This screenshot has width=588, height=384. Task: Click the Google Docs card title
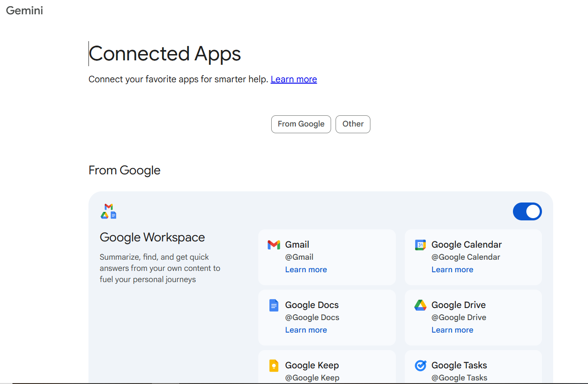(x=312, y=305)
